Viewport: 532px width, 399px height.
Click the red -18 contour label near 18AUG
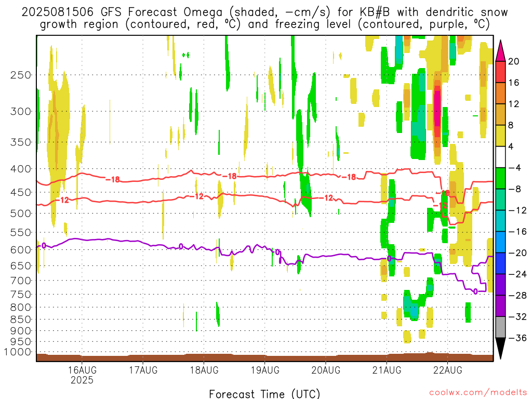coord(229,176)
